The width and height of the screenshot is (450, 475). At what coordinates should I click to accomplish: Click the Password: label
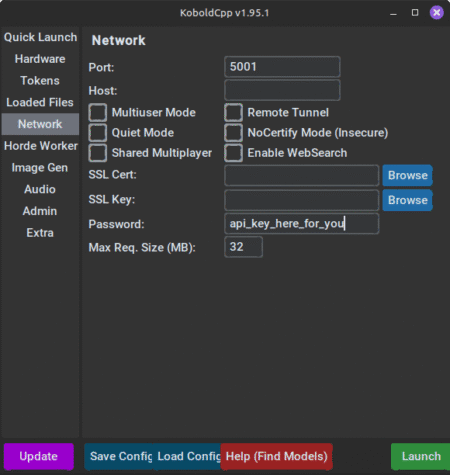point(116,224)
